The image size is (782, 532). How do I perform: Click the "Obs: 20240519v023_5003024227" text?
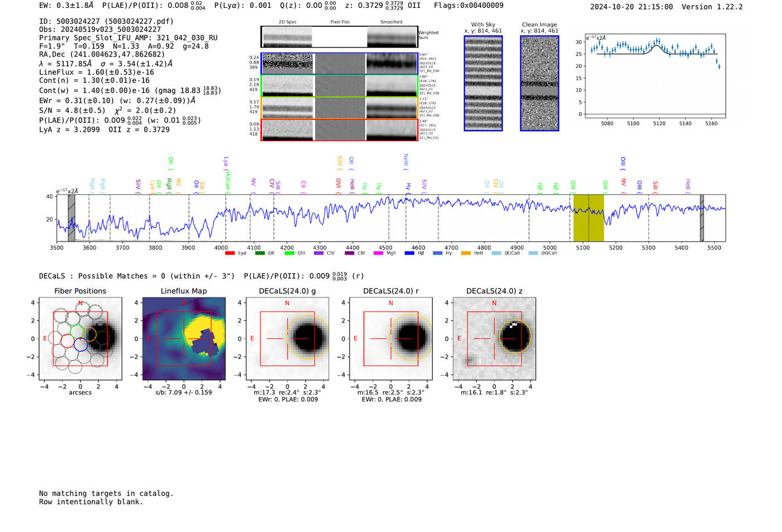click(100, 30)
